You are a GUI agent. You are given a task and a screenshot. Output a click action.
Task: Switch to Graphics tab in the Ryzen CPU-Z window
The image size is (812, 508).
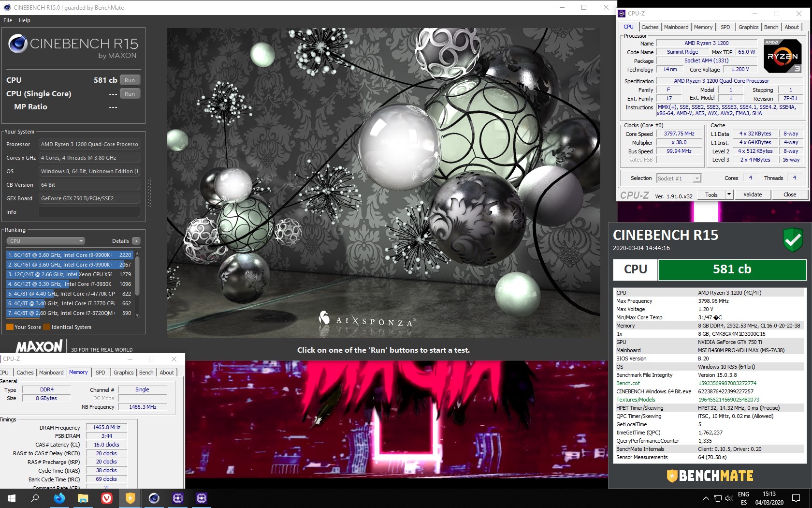point(748,27)
